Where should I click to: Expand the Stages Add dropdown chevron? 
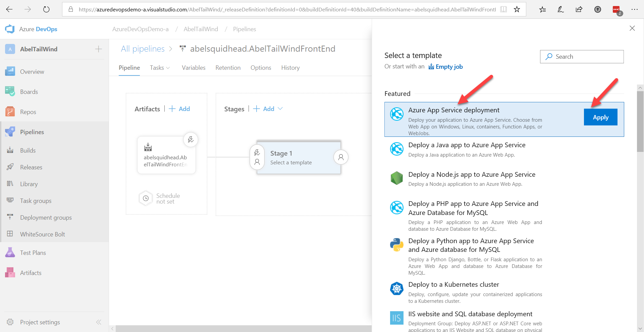coord(280,109)
